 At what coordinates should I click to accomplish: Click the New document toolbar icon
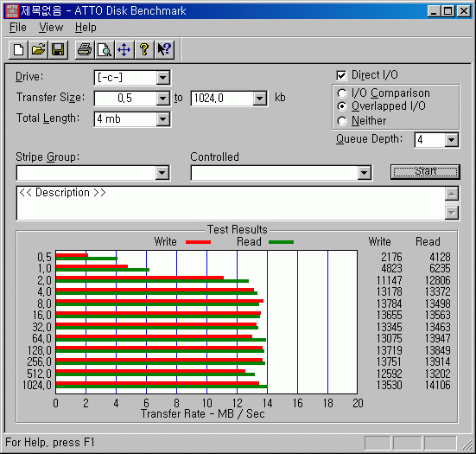coord(18,49)
